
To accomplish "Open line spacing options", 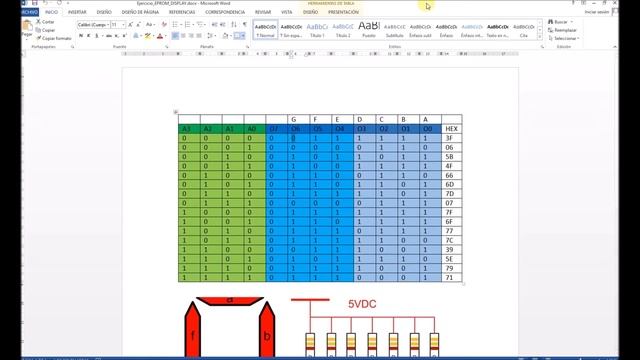I will click(210, 36).
